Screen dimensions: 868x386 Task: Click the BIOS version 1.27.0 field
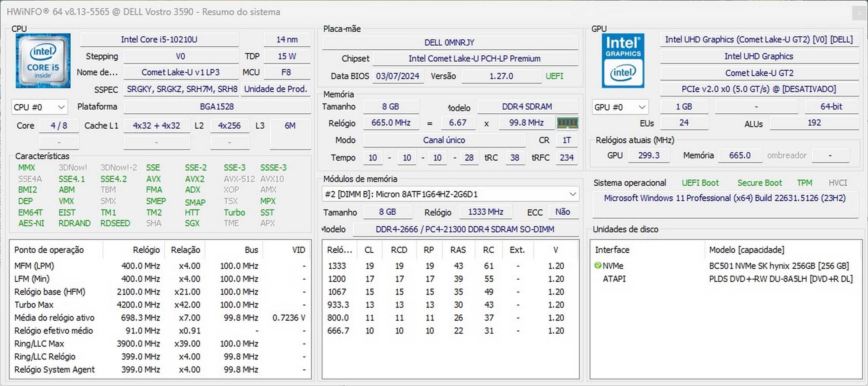[x=502, y=76]
